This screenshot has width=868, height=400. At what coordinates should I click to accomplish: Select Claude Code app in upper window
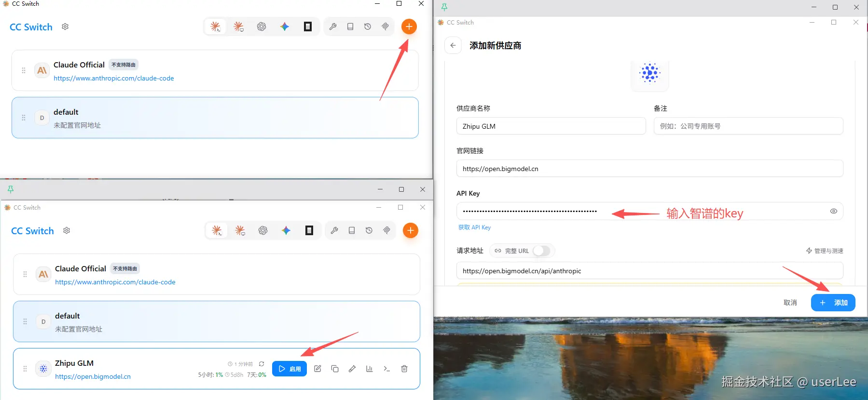click(x=215, y=27)
